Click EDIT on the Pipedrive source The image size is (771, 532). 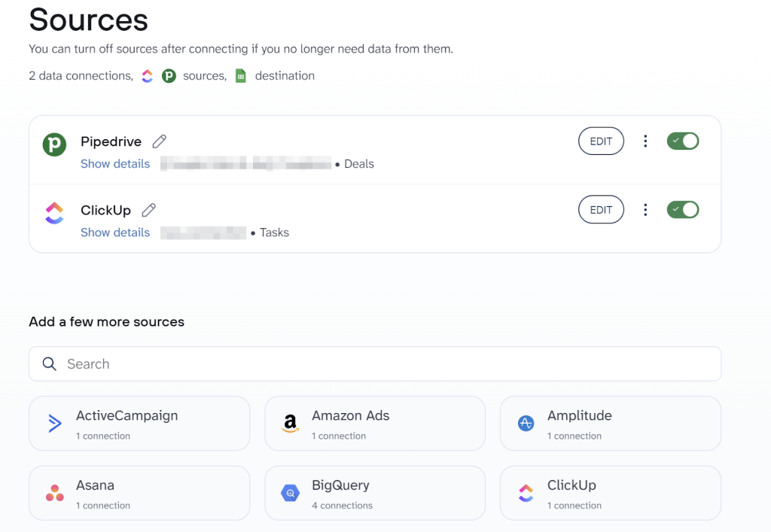point(601,141)
